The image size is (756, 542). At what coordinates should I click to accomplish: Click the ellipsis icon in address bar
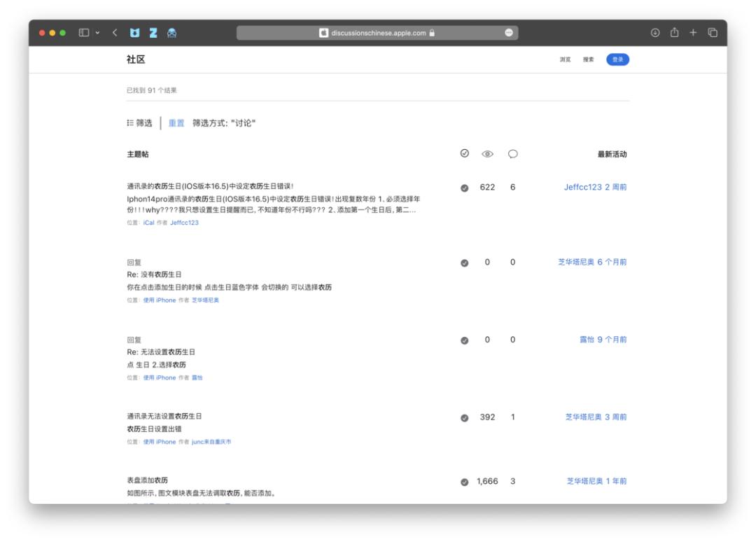(508, 33)
